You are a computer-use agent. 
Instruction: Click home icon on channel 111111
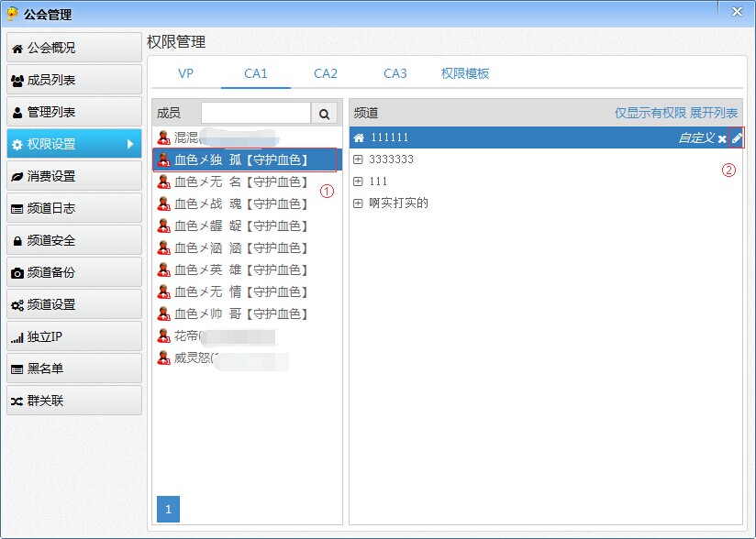(x=359, y=138)
